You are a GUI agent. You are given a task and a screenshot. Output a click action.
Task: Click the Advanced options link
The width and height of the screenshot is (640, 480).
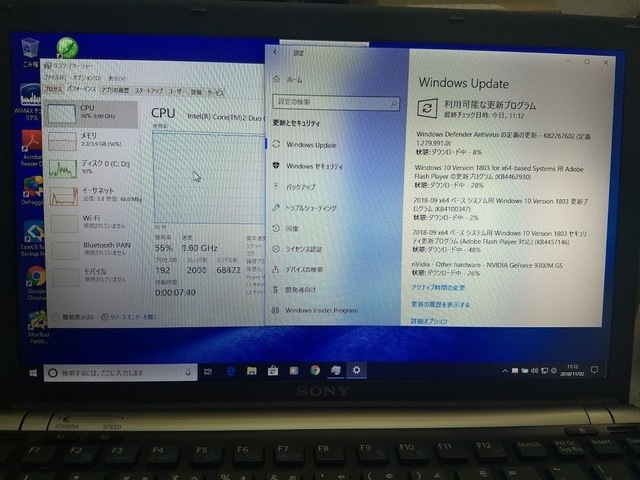(x=429, y=321)
